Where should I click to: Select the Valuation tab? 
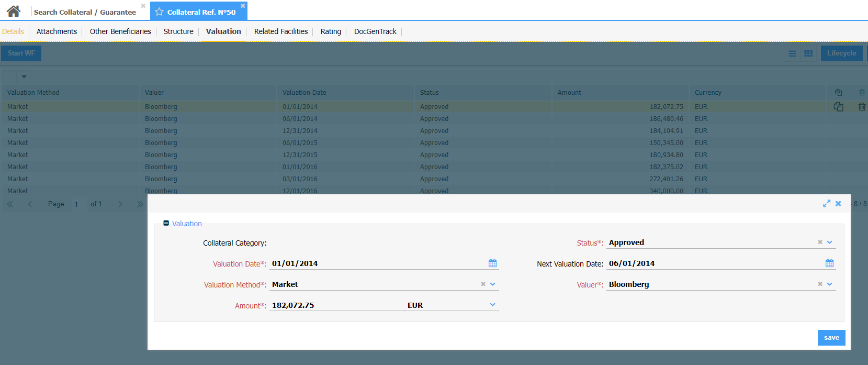pyautogui.click(x=223, y=31)
